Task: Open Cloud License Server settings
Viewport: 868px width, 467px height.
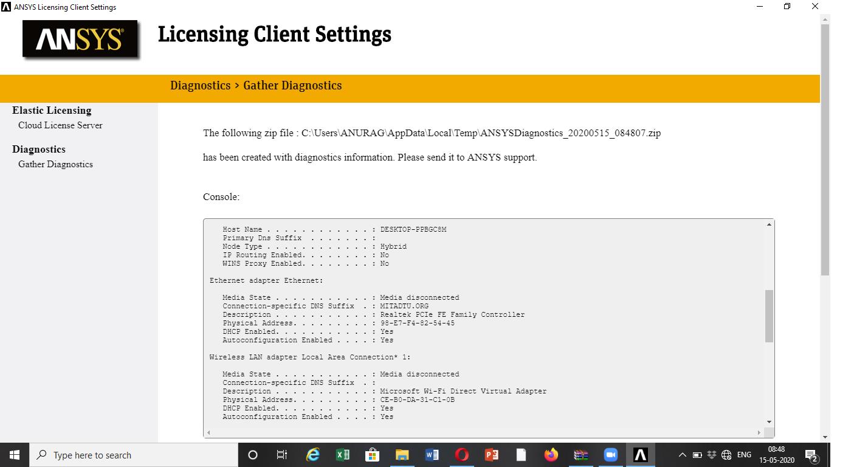Action: 60,125
